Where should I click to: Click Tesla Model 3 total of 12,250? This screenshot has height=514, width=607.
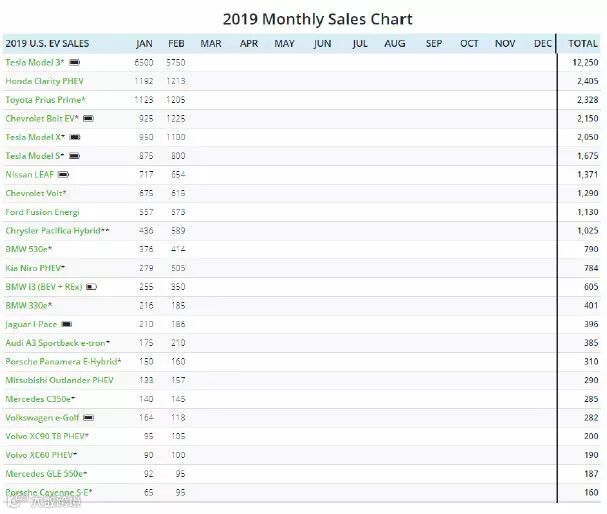click(584, 62)
